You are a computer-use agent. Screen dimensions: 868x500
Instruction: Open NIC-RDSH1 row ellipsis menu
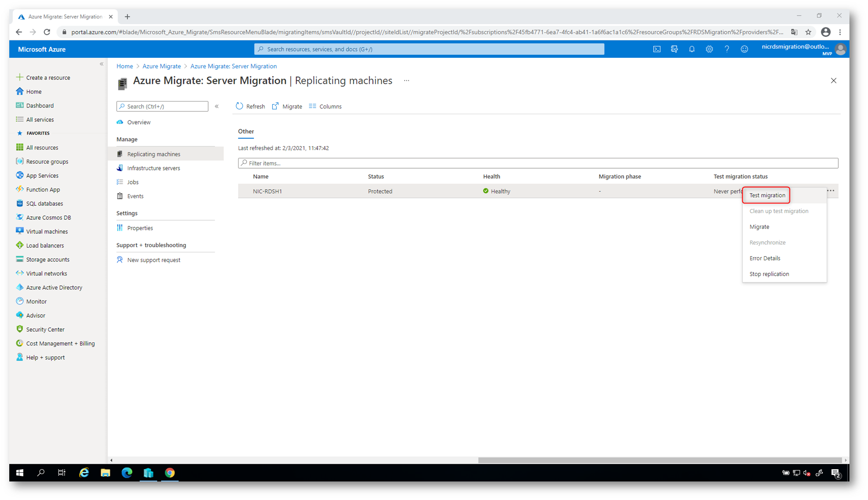point(831,191)
